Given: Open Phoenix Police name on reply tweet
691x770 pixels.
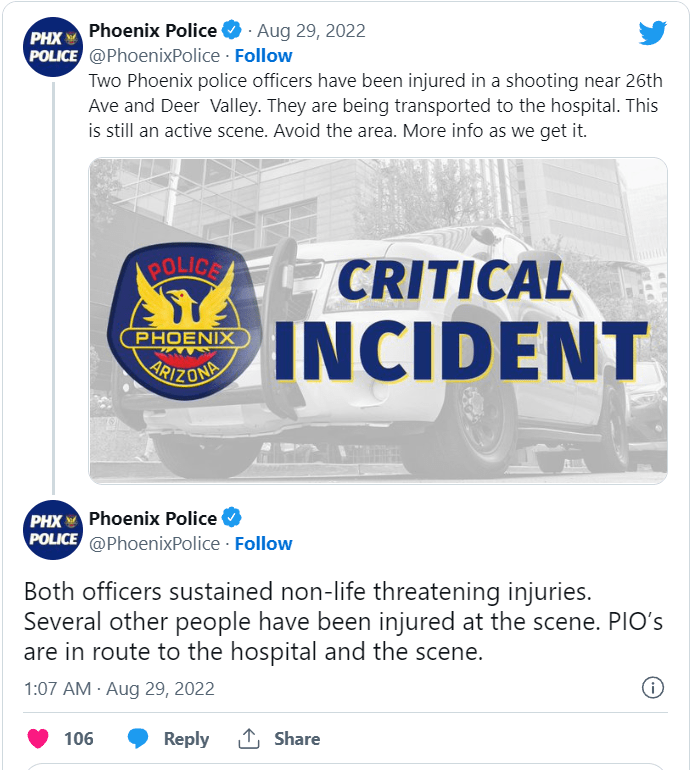Looking at the screenshot, I should [x=152, y=518].
